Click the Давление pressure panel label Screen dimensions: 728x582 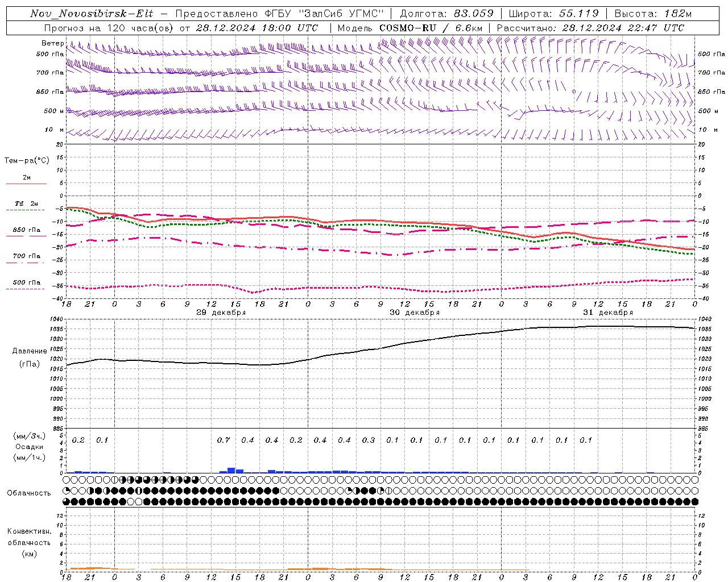30,351
